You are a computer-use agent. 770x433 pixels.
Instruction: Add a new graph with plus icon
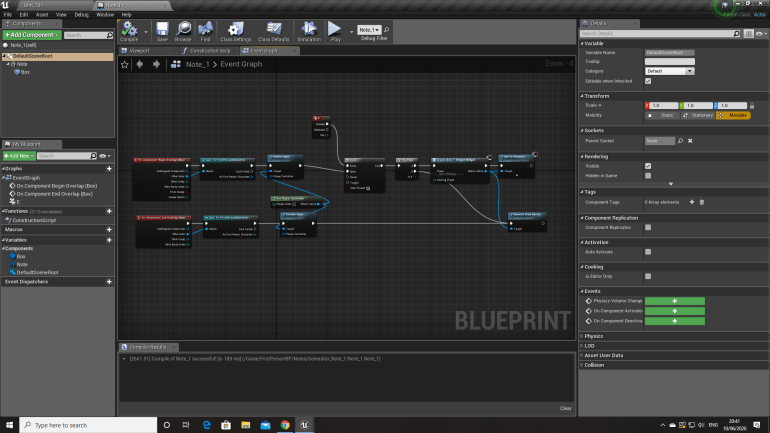point(109,168)
